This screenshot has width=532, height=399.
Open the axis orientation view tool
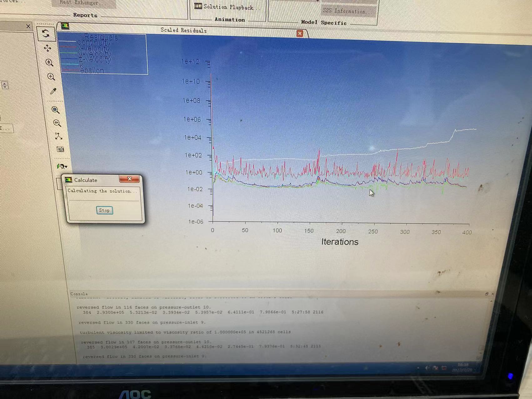coord(58,136)
